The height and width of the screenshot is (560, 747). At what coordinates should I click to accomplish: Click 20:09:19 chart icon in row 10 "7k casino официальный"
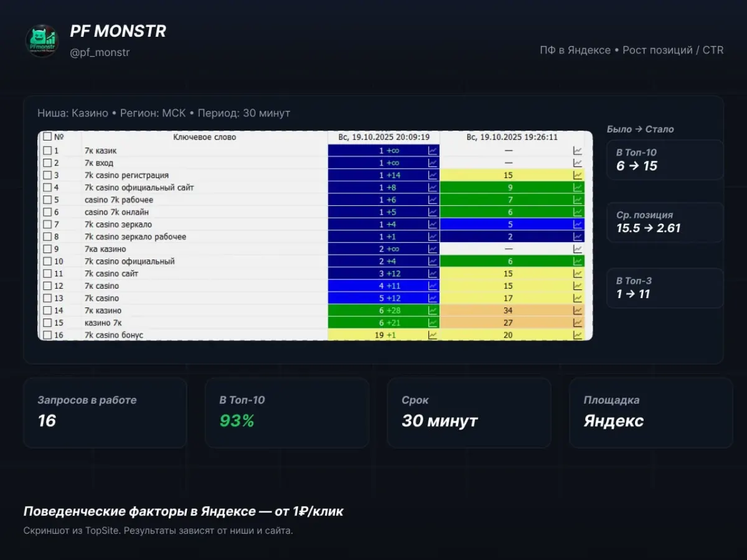click(x=433, y=261)
